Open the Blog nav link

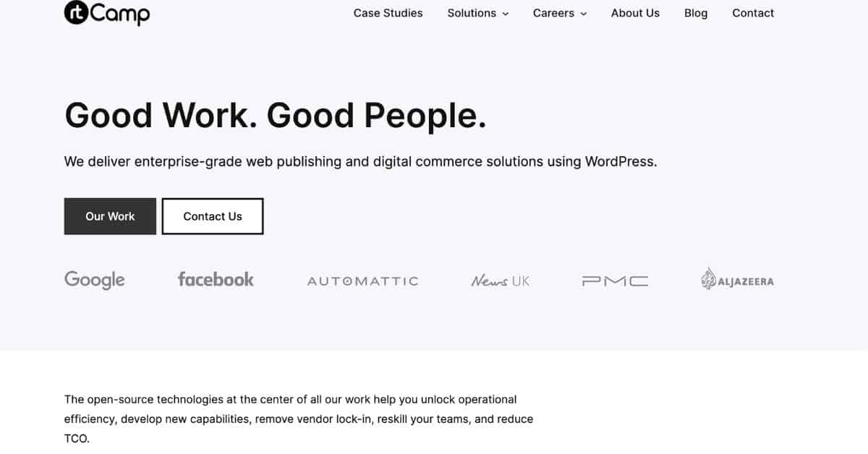696,13
